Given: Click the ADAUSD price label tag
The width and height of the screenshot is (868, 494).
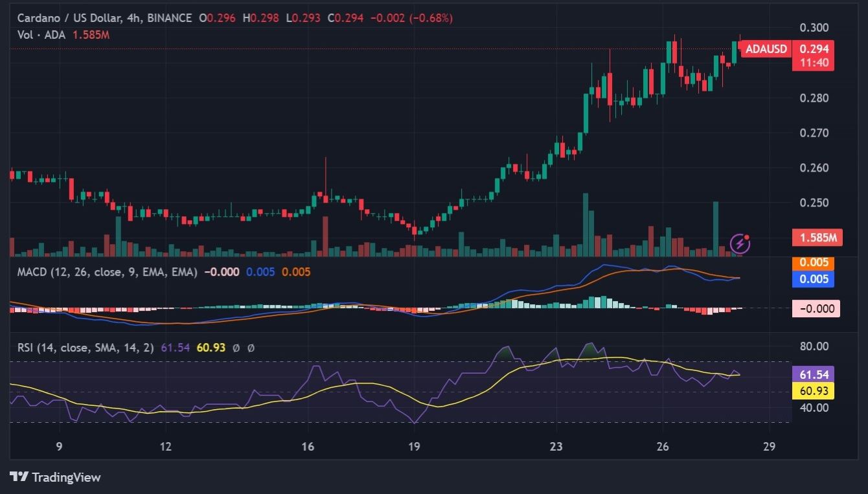Looking at the screenshot, I should pyautogui.click(x=766, y=49).
